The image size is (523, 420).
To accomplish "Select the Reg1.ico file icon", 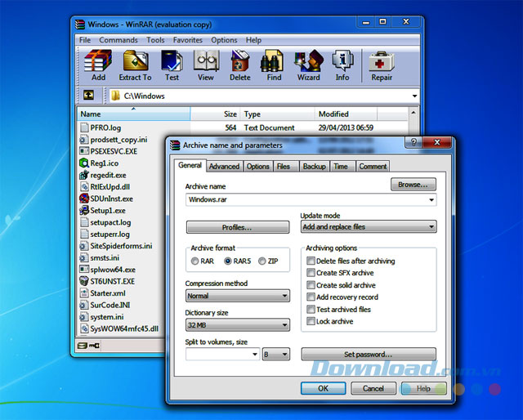I will click(84, 163).
